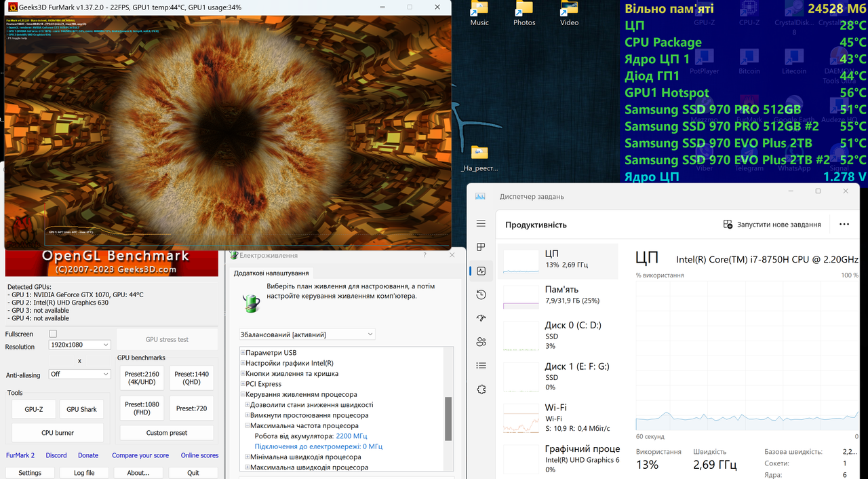This screenshot has width=868, height=479.
Task: Open Online scores link
Action: pyautogui.click(x=199, y=455)
